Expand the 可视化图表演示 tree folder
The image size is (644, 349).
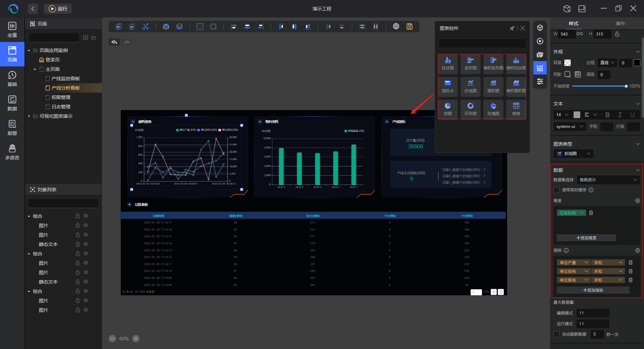point(29,116)
